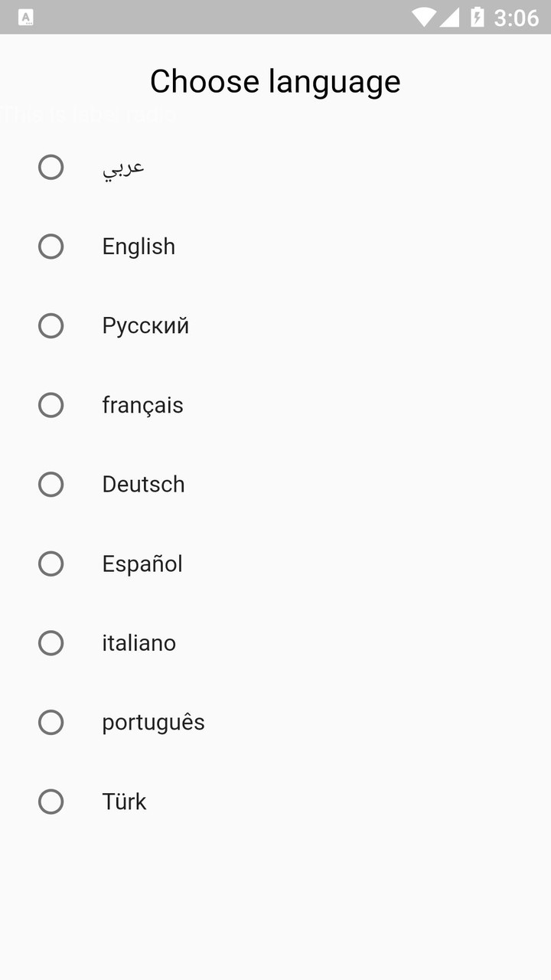This screenshot has height=980, width=551.
Task: Pick the Türk radio button
Action: [x=51, y=802]
